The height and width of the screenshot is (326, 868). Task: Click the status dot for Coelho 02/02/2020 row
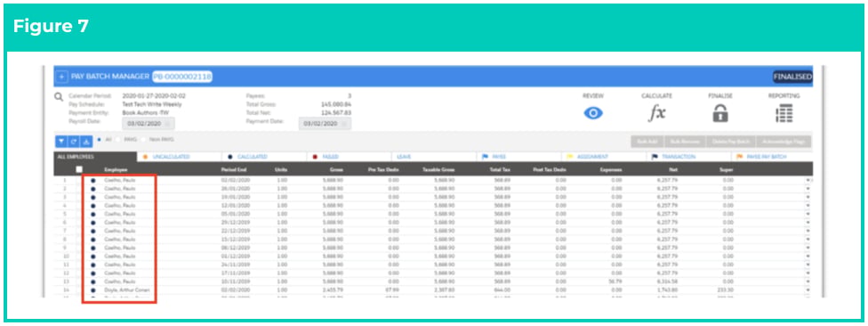[x=93, y=180]
